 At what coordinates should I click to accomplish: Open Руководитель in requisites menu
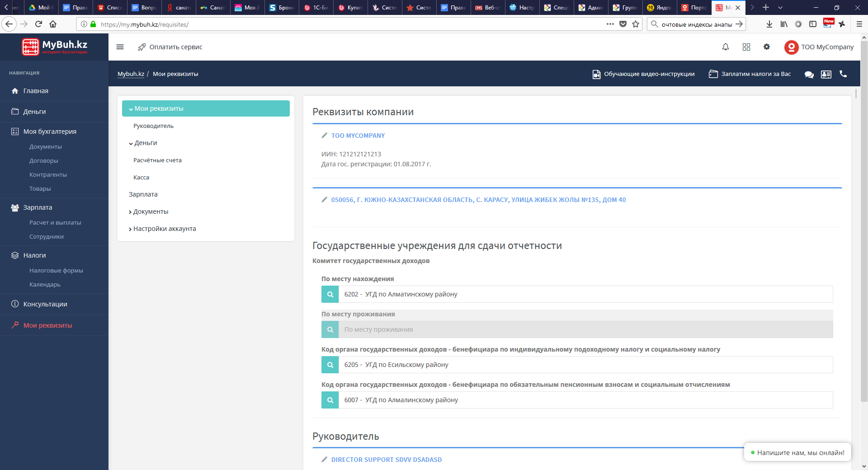(153, 126)
